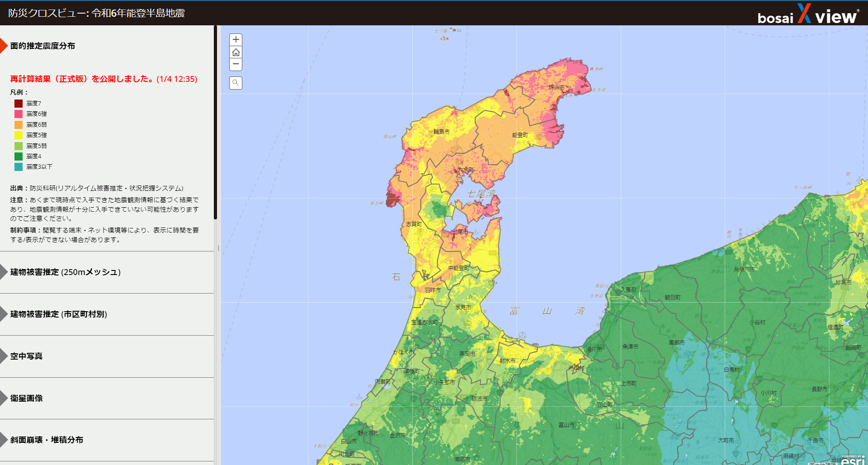The width and height of the screenshot is (868, 465).
Task: Zoom out of the map with minus button
Action: click(236, 65)
